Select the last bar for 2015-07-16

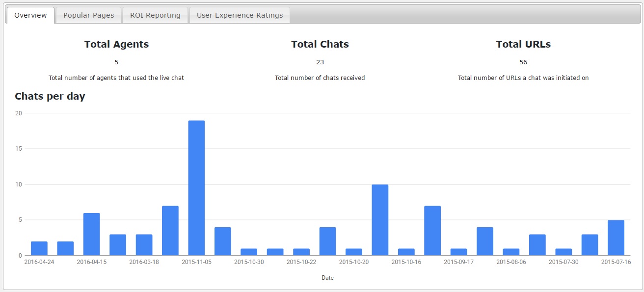tap(616, 238)
